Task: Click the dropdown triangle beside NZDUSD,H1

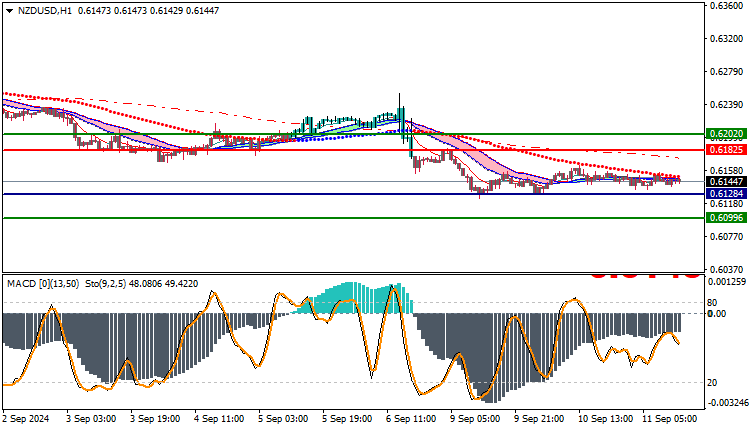Action: tap(10, 11)
